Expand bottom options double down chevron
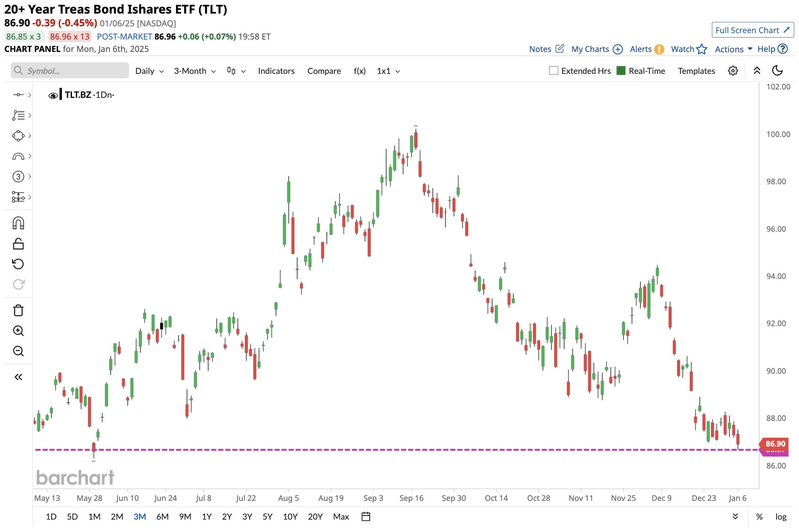 tap(735, 516)
